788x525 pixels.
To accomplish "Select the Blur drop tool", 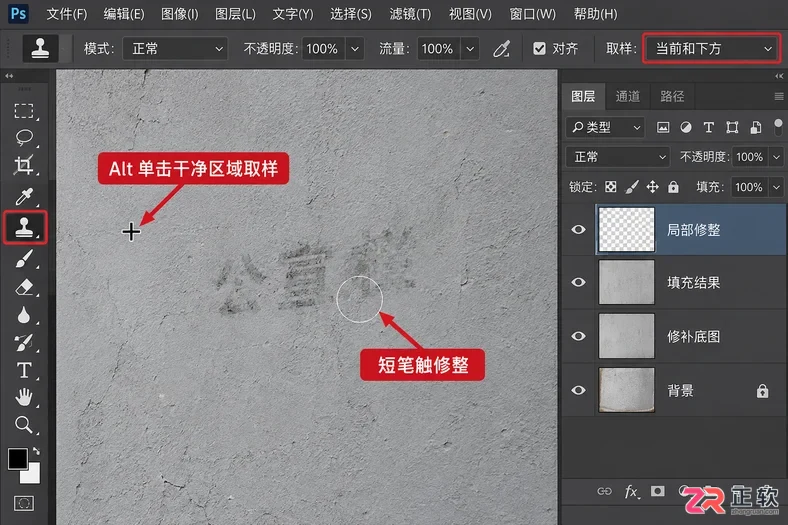I will pyautogui.click(x=24, y=316).
